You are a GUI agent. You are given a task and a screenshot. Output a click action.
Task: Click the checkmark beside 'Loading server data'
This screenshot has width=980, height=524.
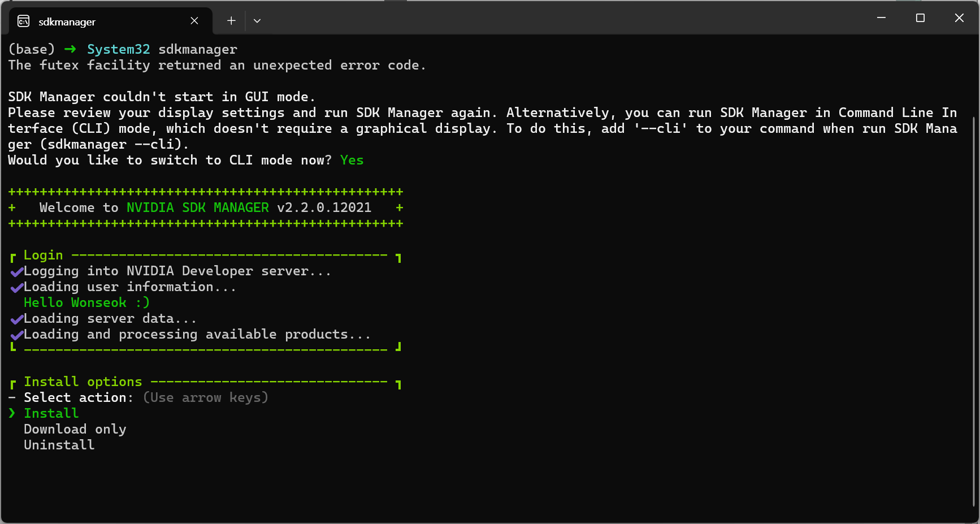pos(17,319)
